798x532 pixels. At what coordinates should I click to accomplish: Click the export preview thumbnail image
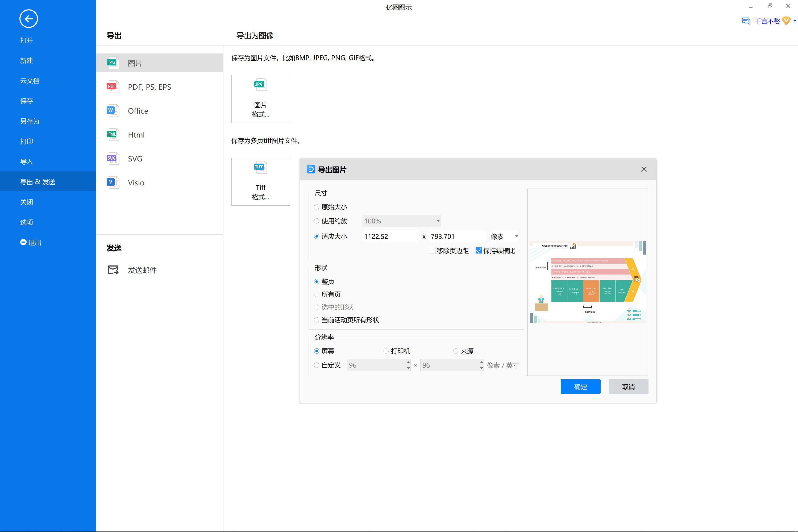(588, 282)
